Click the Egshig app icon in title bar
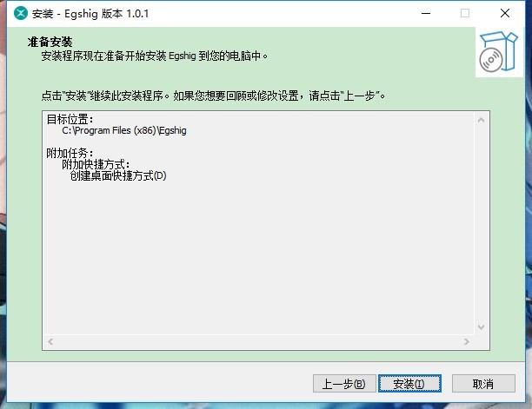Image resolution: width=532 pixels, height=409 pixels. coord(21,14)
